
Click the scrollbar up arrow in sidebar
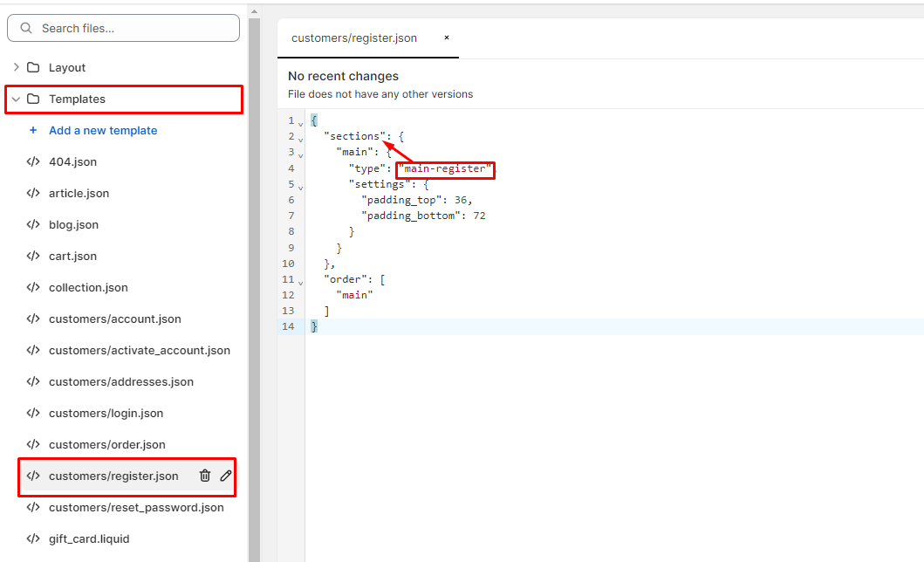254,11
